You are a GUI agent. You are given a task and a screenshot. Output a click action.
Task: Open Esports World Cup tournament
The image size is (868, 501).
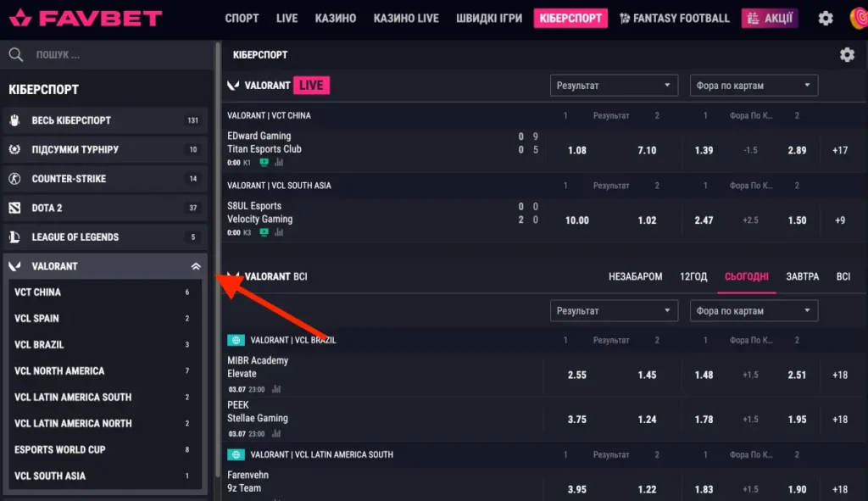(x=104, y=449)
